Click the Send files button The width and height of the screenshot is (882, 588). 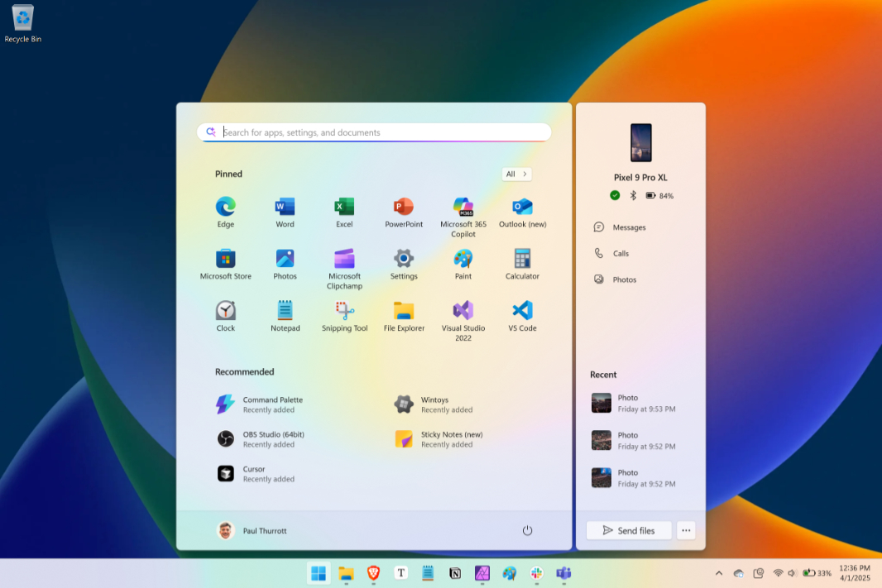click(x=628, y=530)
